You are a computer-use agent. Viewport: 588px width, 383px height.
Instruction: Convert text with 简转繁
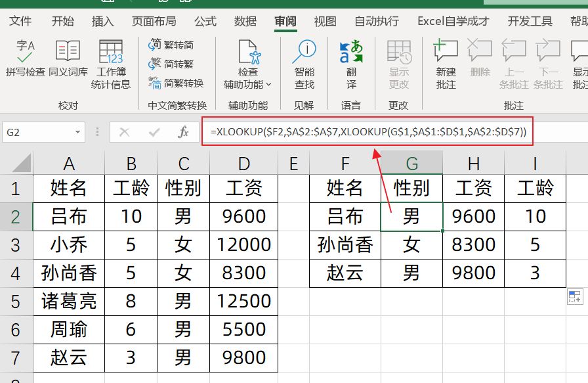[x=171, y=64]
